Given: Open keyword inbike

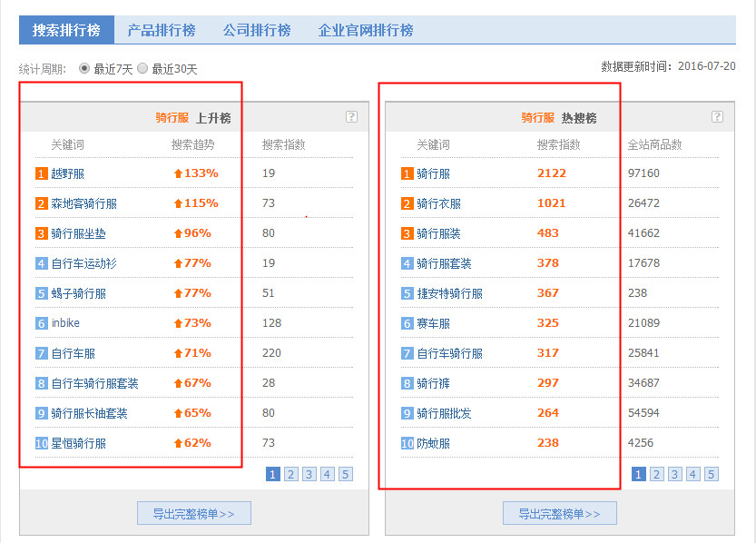Looking at the screenshot, I should [65, 323].
